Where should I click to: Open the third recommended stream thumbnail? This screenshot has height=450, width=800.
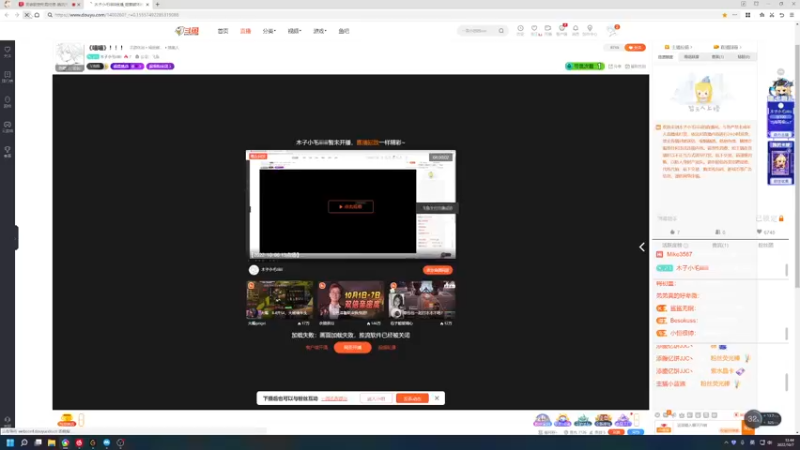pyautogui.click(x=422, y=299)
